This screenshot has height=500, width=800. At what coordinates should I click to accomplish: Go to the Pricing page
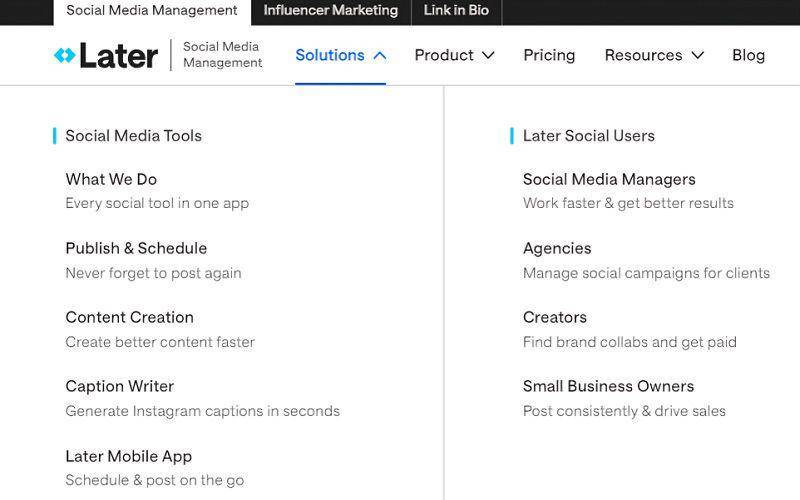click(549, 55)
